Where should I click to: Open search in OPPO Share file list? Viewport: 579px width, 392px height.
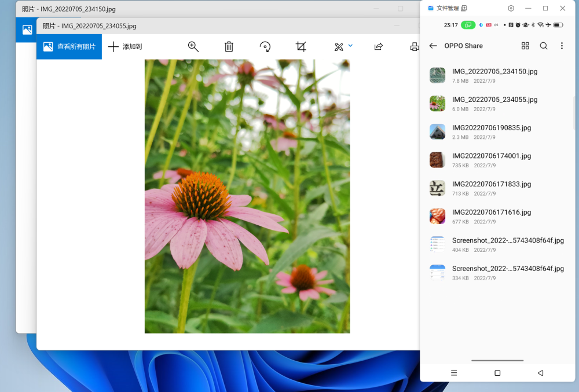[x=544, y=46]
